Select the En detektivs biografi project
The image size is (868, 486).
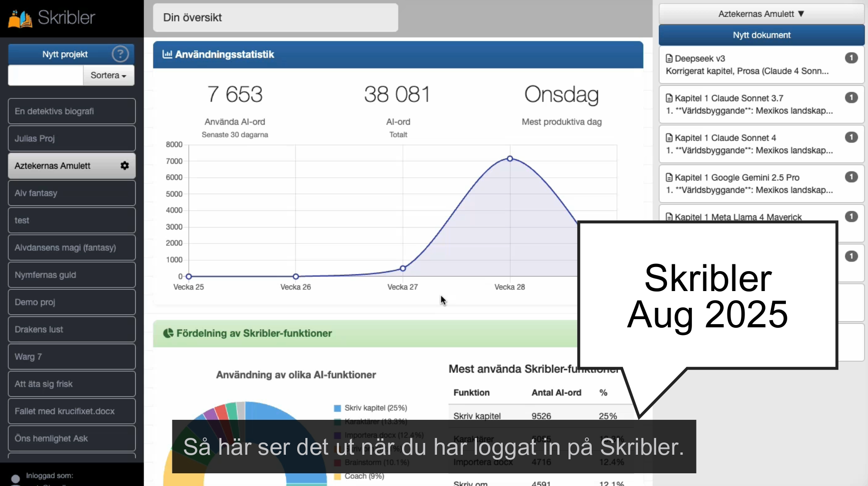point(72,111)
